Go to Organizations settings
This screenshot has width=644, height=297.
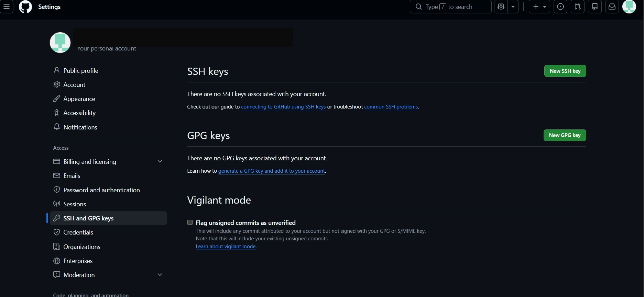108,247
